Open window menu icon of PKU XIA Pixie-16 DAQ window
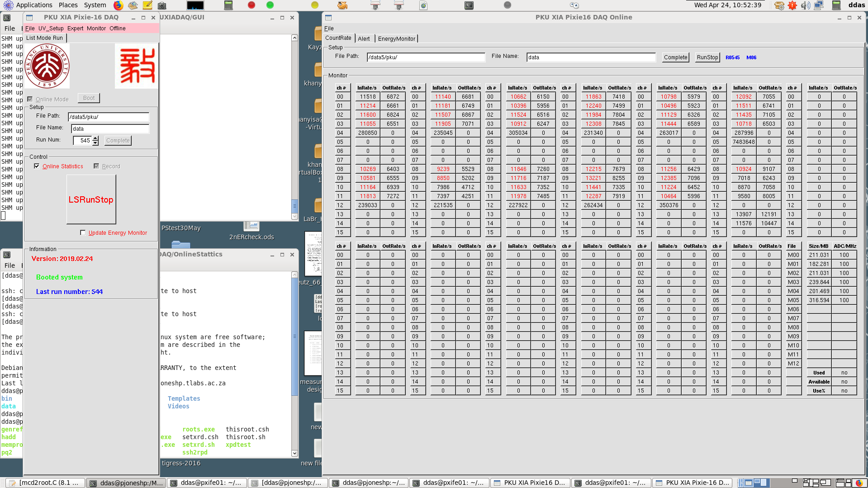This screenshot has height=488, width=868. tap(29, 18)
